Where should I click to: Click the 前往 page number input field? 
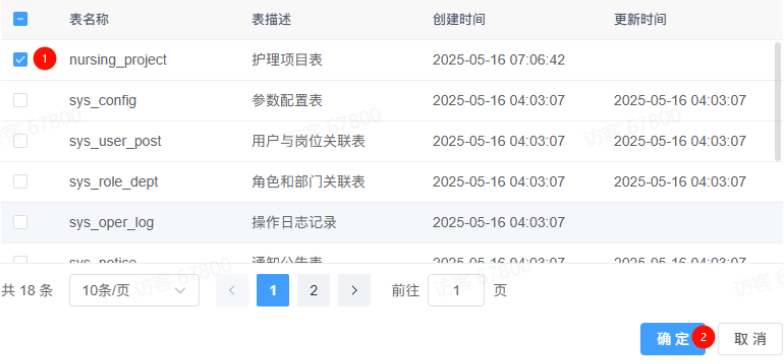(x=456, y=290)
